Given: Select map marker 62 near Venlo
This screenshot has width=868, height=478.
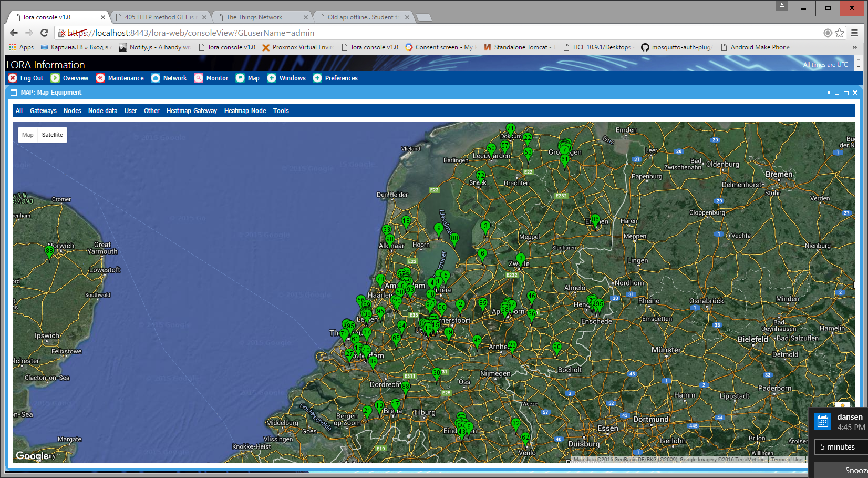Looking at the screenshot, I should tap(525, 439).
